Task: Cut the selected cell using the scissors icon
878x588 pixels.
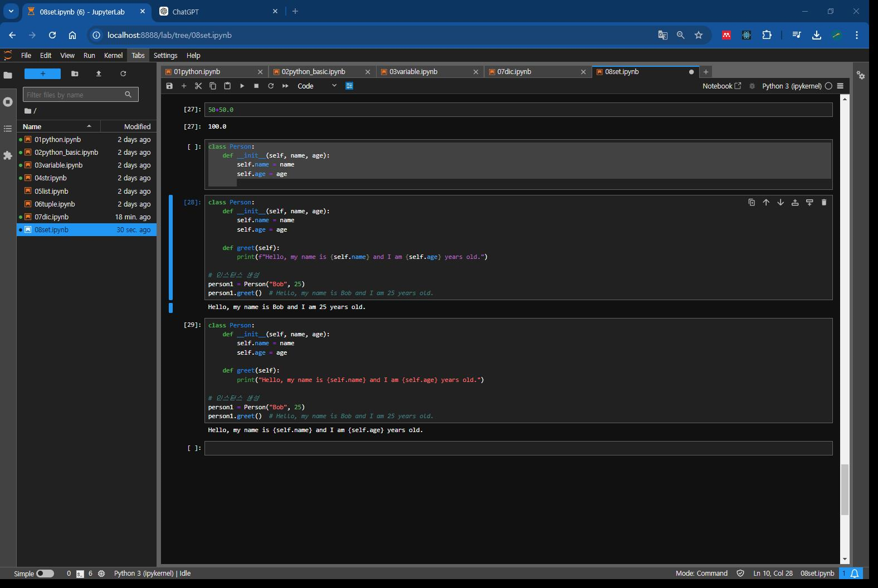Action: point(198,86)
